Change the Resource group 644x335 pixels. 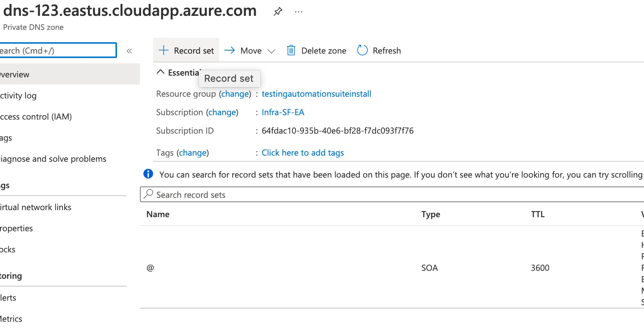(235, 94)
